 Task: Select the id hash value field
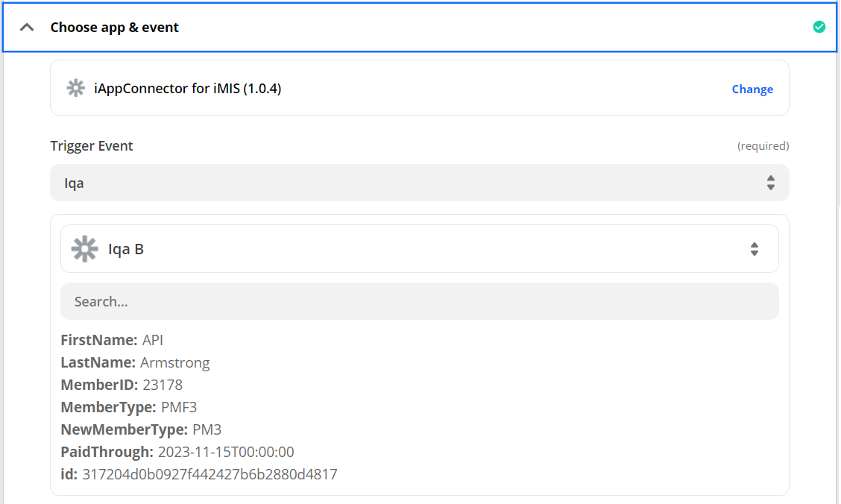199,474
